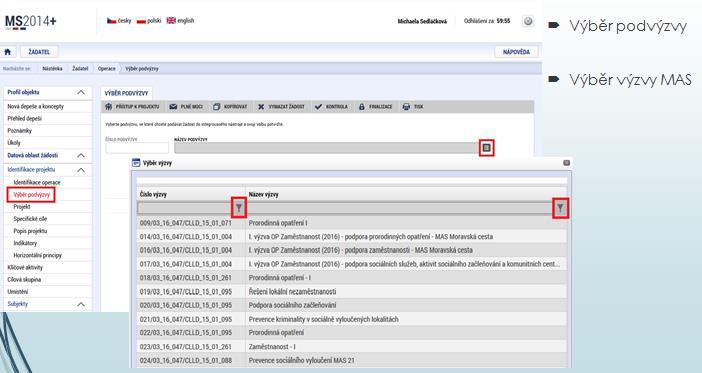Select row Řešení lokální nezaměstnanosti
Viewport: 702px width, 373px height.
pyautogui.click(x=352, y=292)
